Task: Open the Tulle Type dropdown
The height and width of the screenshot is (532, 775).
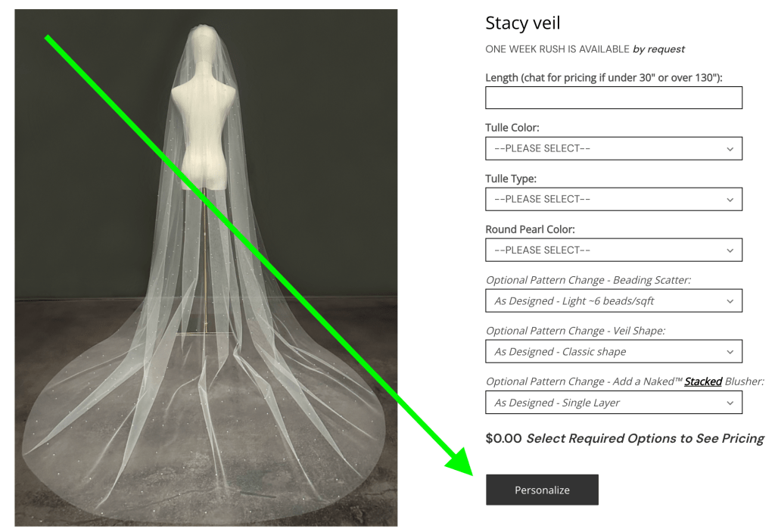Action: tap(613, 199)
